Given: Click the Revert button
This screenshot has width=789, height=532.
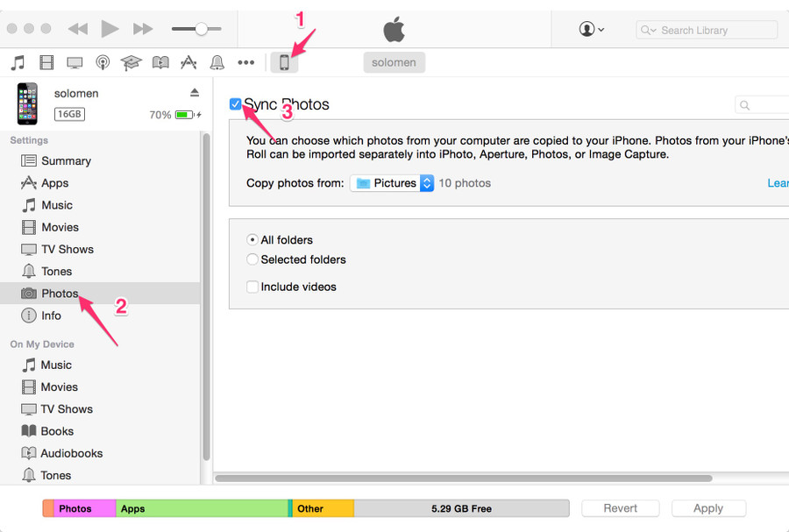Looking at the screenshot, I should click(621, 508).
